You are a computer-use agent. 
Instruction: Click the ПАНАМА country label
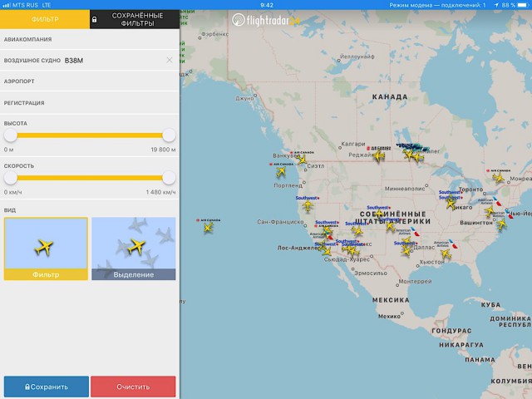pos(480,360)
